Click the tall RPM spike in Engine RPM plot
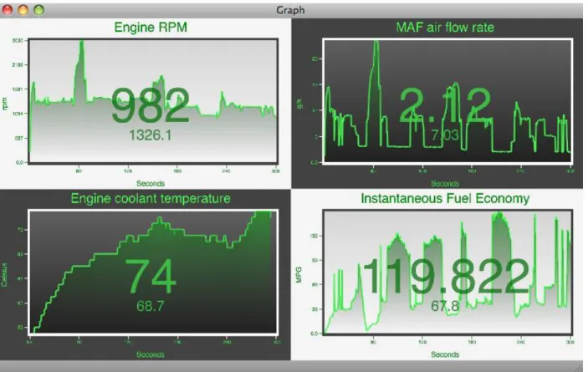Image resolution: width=588 pixels, height=372 pixels. (81, 71)
